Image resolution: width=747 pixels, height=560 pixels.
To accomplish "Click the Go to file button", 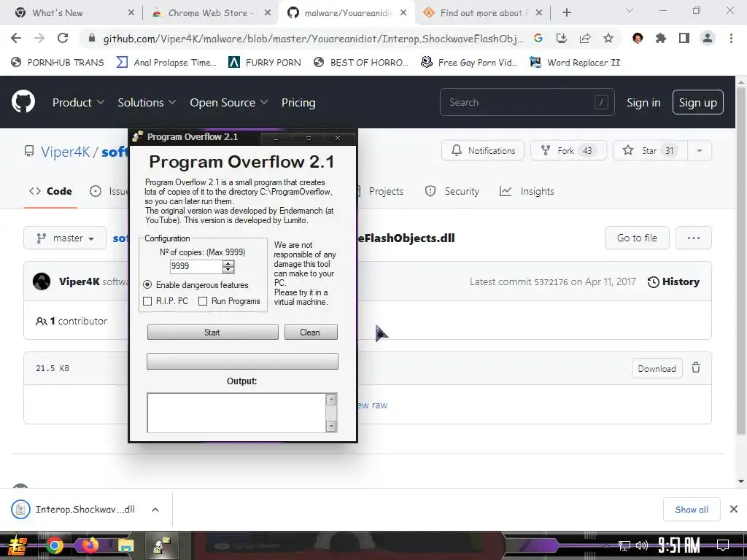I will (x=637, y=238).
